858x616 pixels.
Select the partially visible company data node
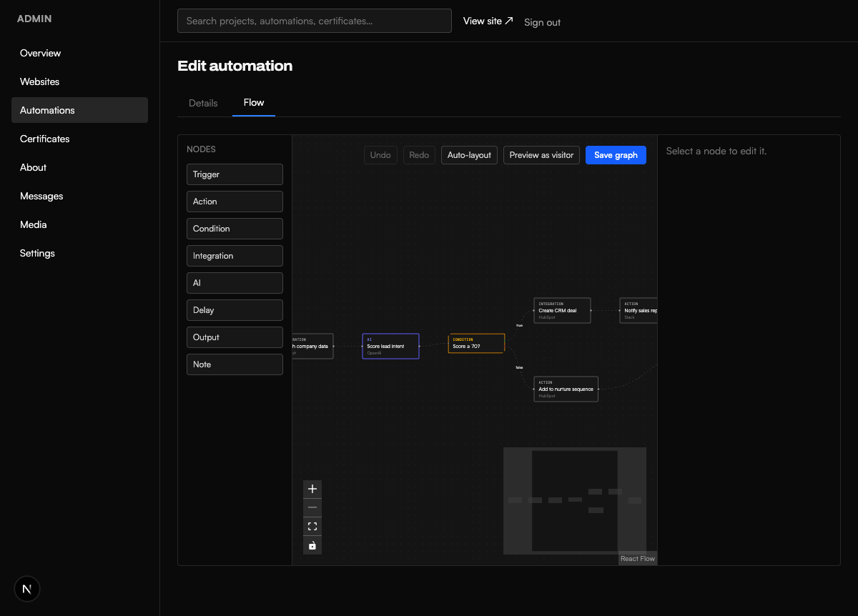312,346
